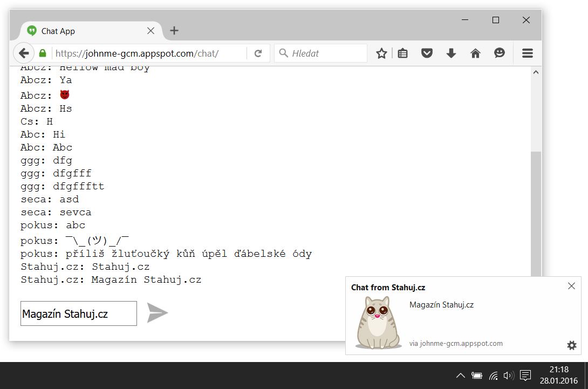Bookmark this page with the star icon
Image resolution: width=588 pixels, height=389 pixels.
[381, 53]
